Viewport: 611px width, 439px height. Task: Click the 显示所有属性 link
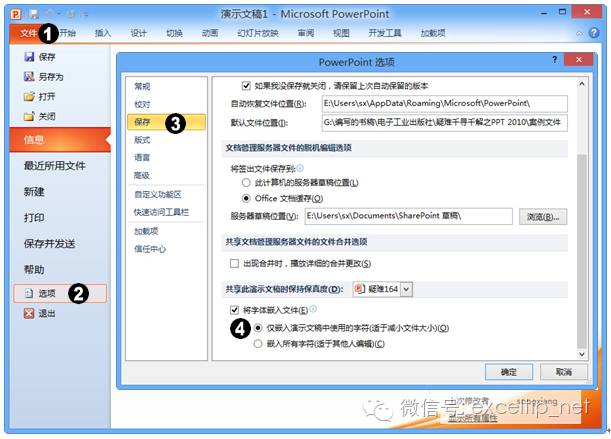[x=473, y=418]
